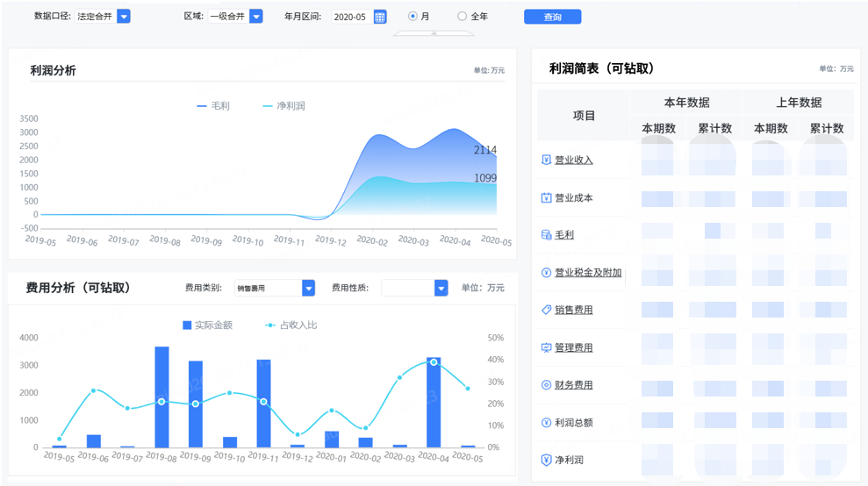Click the 费用分析（可钻取） panel title
Image resolution: width=868 pixels, height=486 pixels.
pos(78,288)
